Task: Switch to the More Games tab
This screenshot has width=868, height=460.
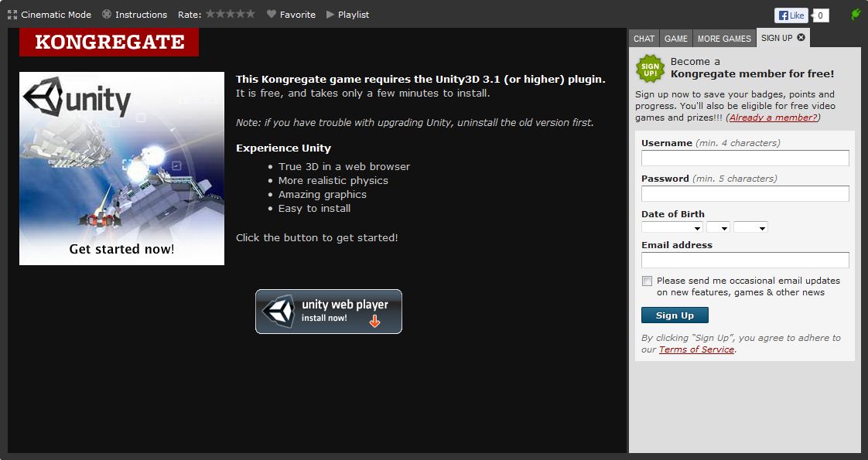Action: (x=724, y=39)
